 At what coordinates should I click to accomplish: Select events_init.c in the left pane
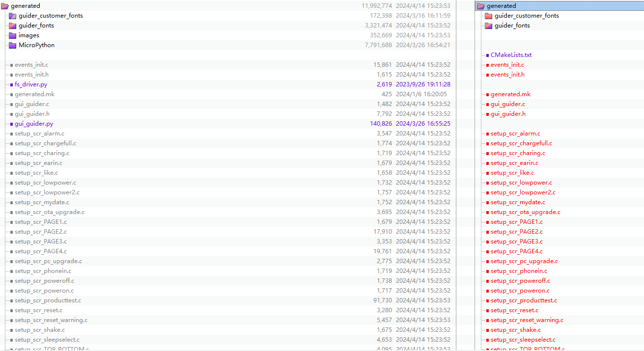click(x=31, y=65)
